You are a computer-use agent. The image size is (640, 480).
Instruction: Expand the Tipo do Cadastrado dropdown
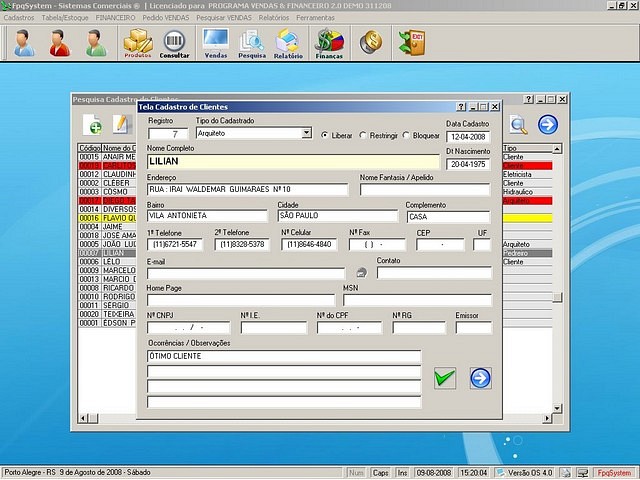pos(306,133)
